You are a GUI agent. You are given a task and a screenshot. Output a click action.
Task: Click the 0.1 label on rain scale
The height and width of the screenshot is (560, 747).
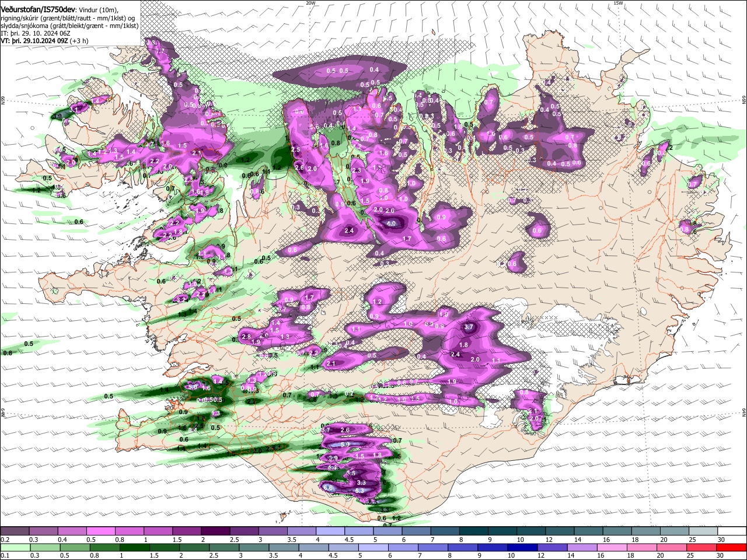[5, 555]
